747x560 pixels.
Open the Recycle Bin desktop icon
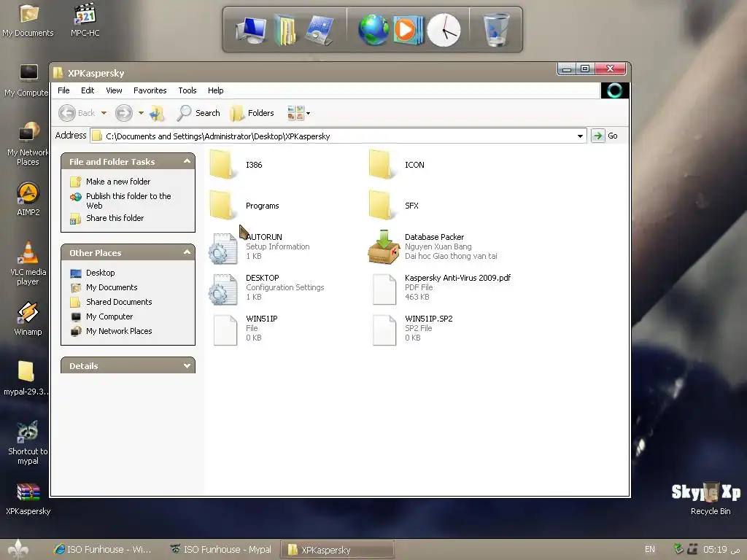pyautogui.click(x=710, y=498)
